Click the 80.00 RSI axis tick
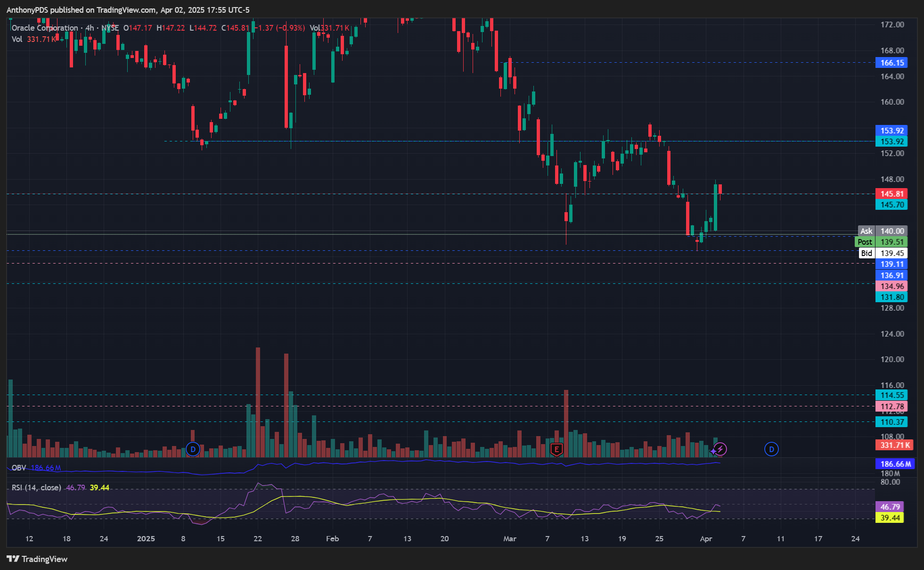The image size is (924, 570). (890, 482)
